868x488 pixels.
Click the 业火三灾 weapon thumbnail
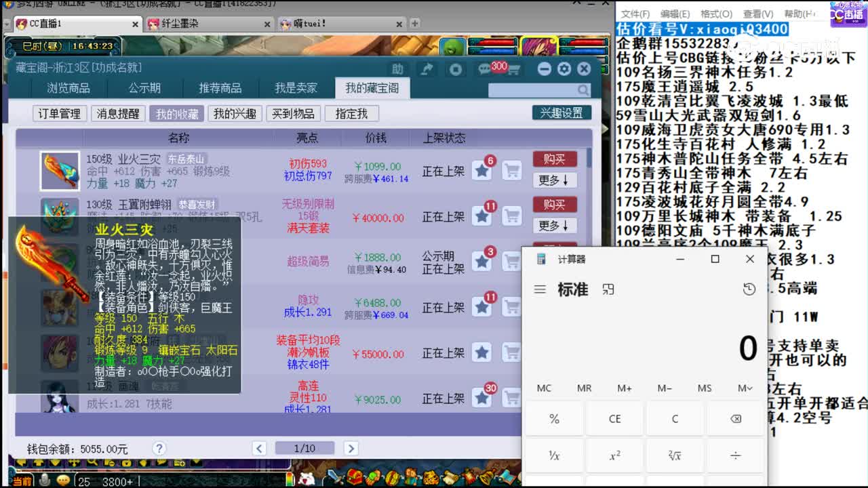60,171
